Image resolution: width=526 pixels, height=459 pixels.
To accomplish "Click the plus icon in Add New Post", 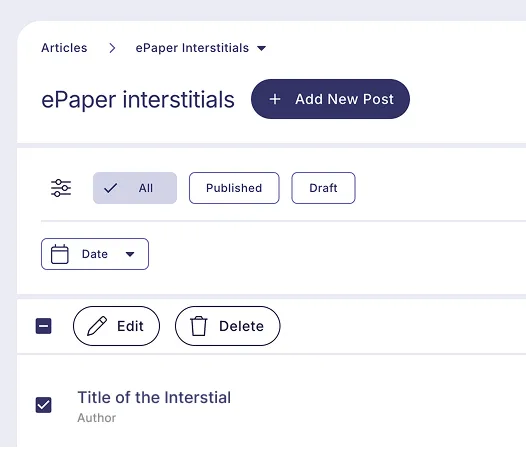I will pos(275,99).
